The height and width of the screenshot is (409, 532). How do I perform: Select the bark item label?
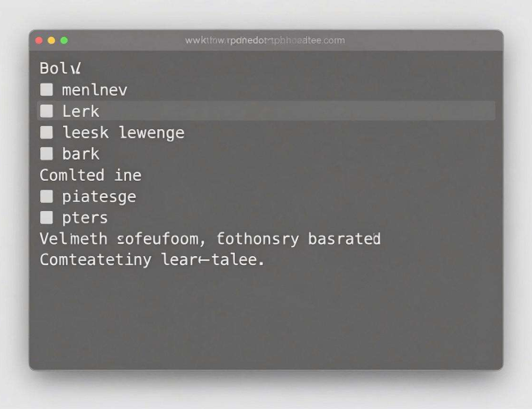coord(81,154)
